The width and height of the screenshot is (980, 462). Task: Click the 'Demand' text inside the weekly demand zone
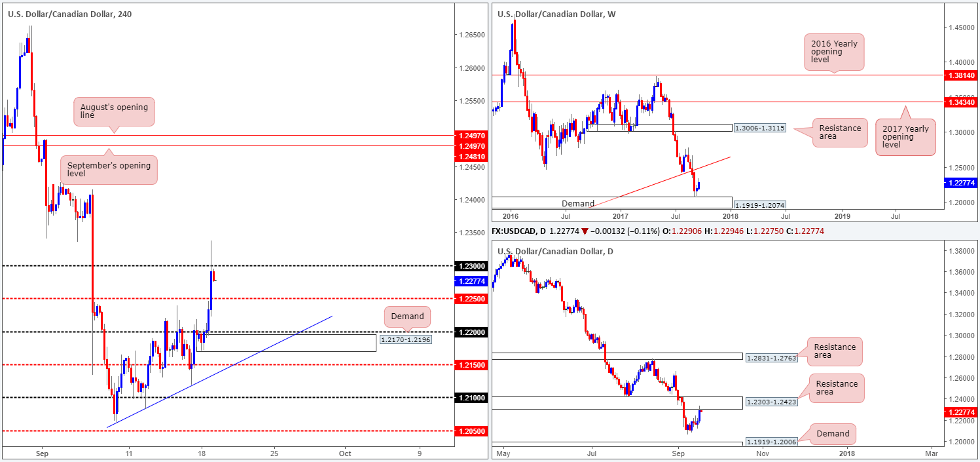[577, 203]
